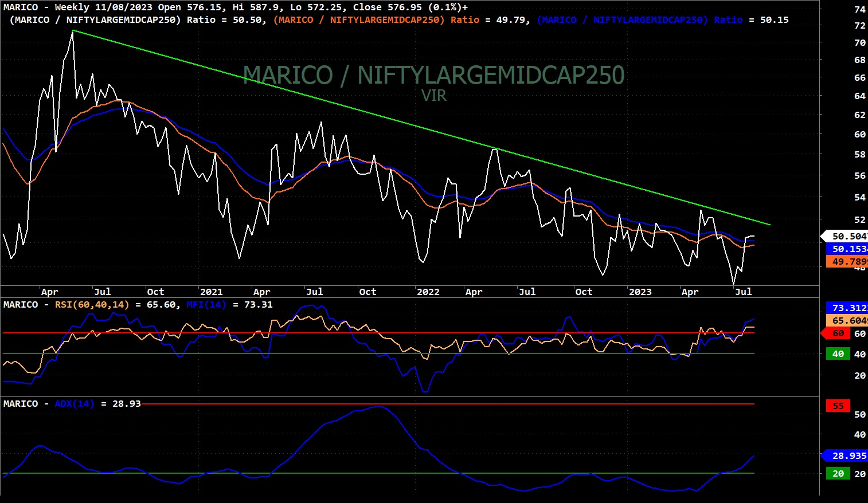Click the blue 73.312 MFI value tag

pyautogui.click(x=847, y=308)
